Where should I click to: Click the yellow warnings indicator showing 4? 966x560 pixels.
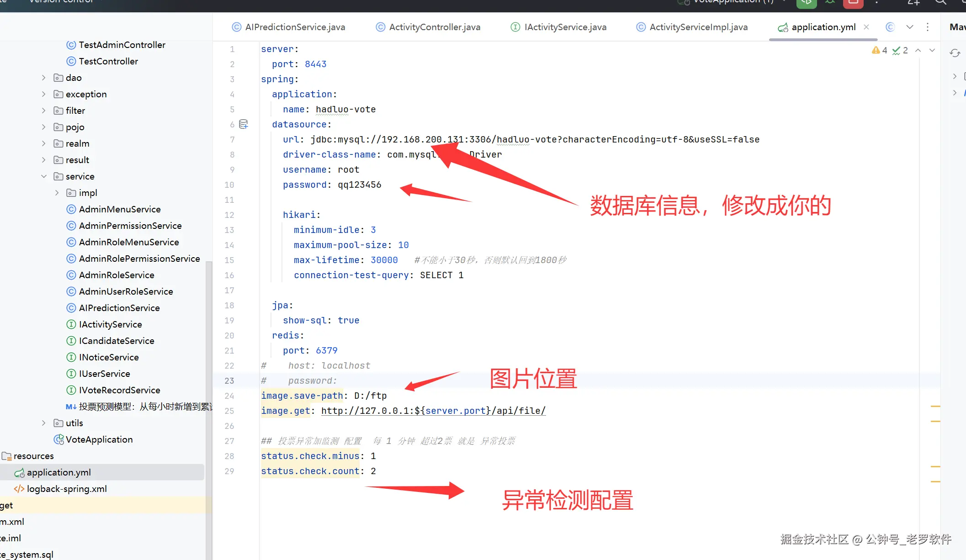click(x=879, y=50)
